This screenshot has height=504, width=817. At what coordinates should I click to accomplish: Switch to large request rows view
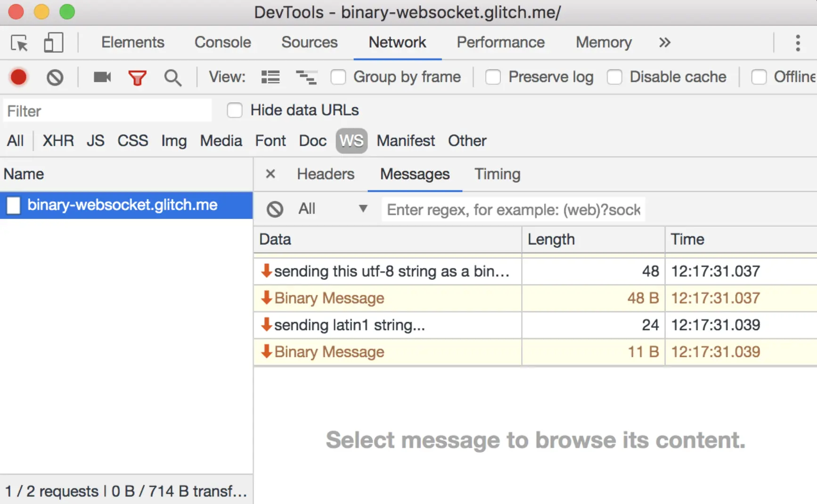pos(270,77)
